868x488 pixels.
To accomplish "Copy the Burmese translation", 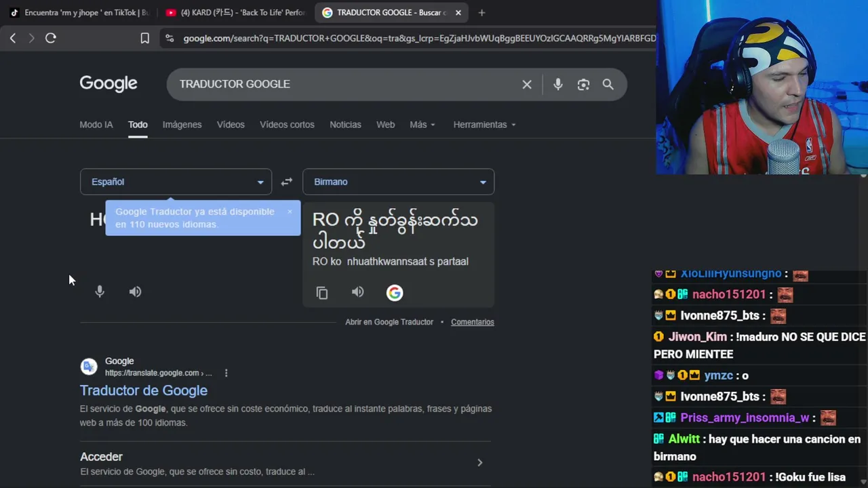I will pyautogui.click(x=322, y=293).
